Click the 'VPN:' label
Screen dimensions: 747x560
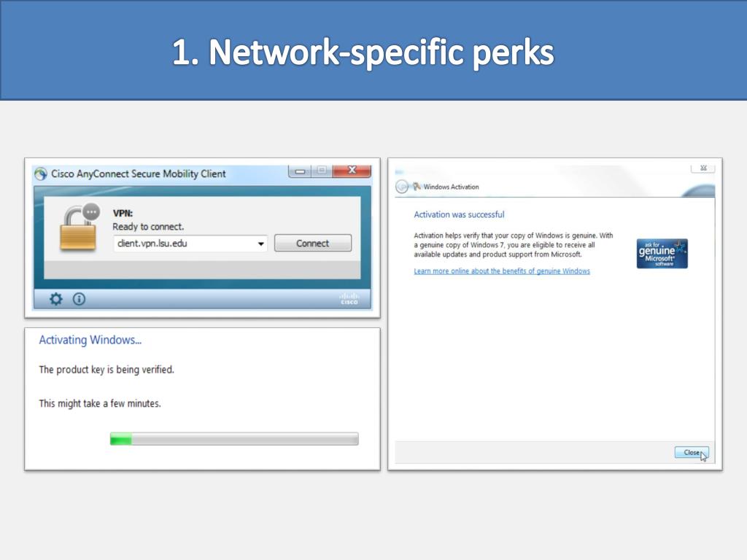click(x=123, y=214)
